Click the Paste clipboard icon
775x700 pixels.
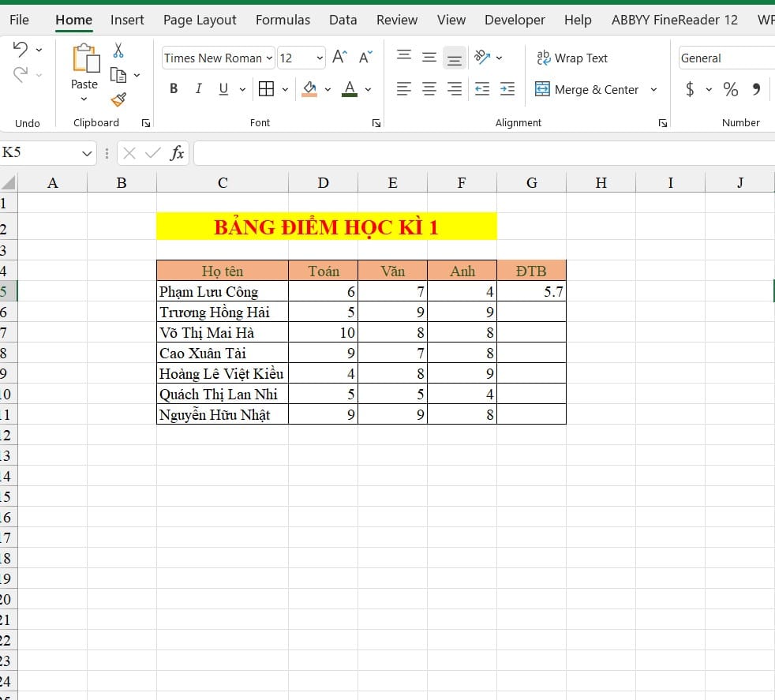pyautogui.click(x=86, y=58)
